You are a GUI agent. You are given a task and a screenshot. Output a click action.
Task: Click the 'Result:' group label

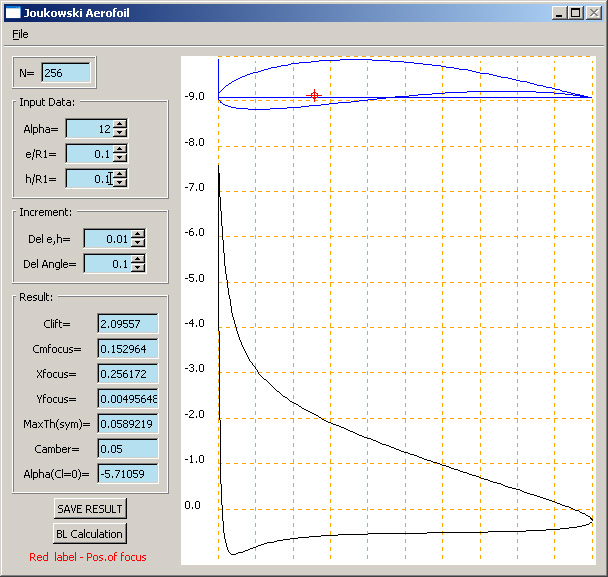[36, 297]
